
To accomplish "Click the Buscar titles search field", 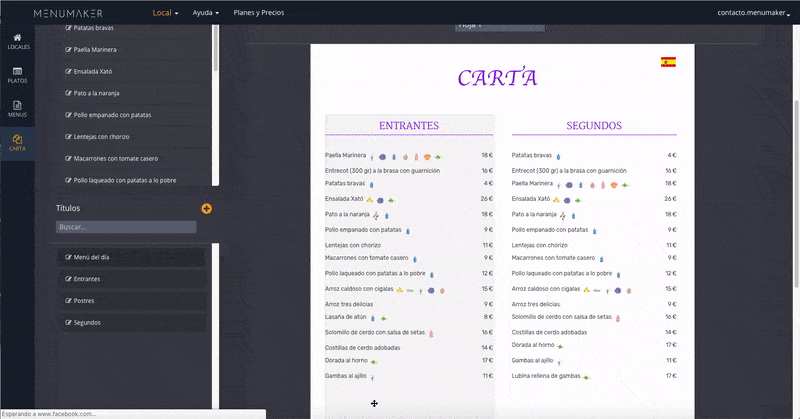I will [x=126, y=227].
